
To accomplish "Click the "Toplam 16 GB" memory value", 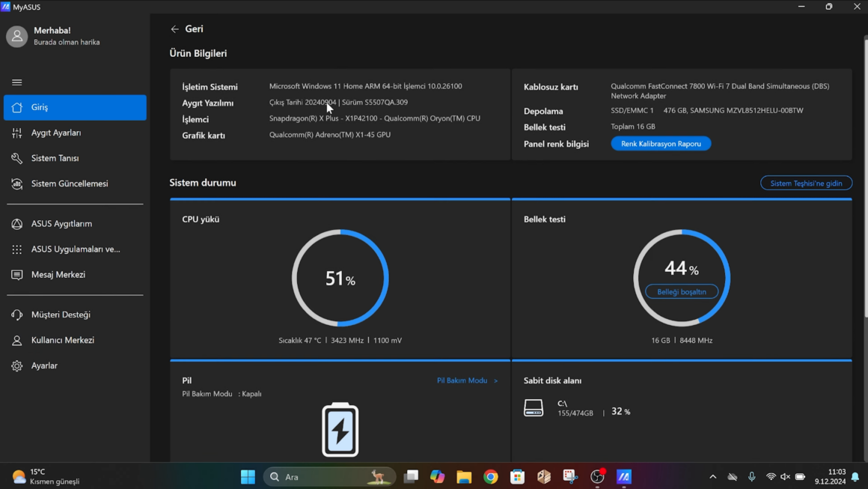I will click(633, 127).
